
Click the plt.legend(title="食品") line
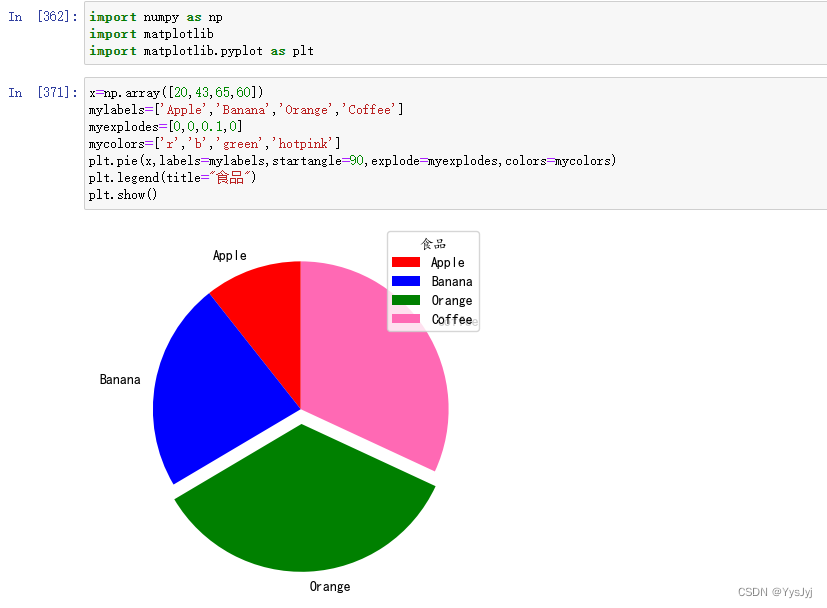click(x=172, y=178)
